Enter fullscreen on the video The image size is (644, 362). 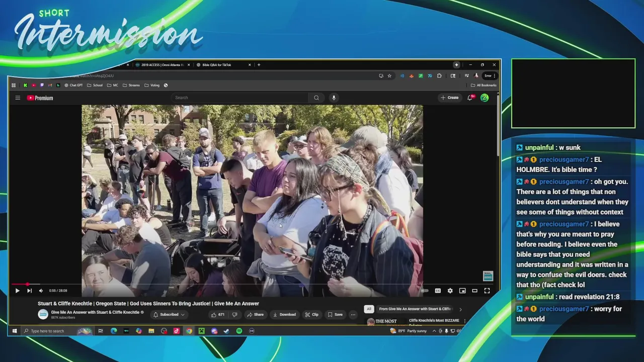487,291
